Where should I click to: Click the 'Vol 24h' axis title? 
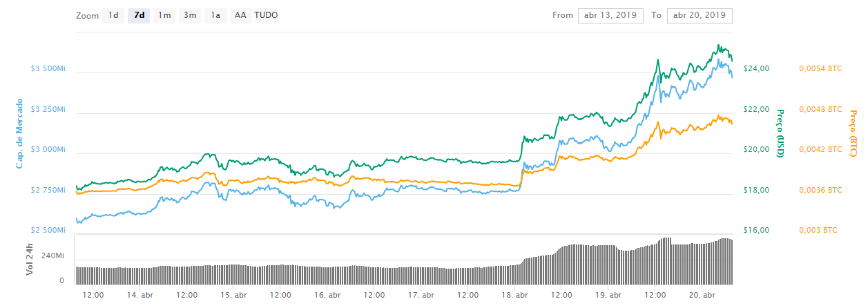click(x=30, y=260)
